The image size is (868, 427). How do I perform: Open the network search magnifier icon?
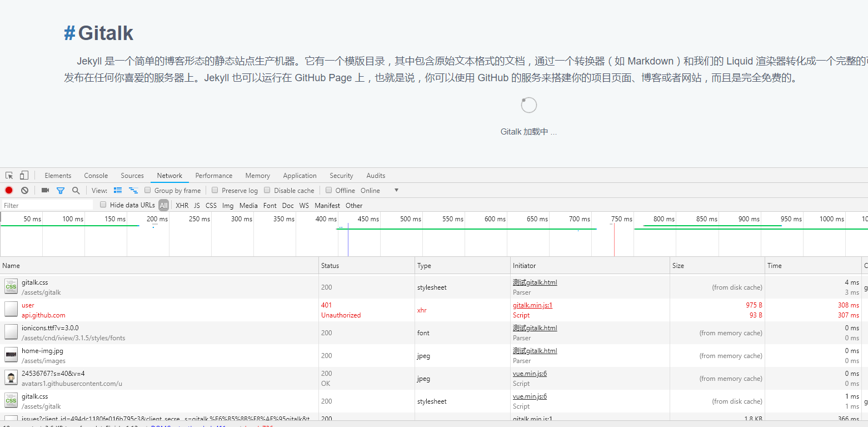76,190
